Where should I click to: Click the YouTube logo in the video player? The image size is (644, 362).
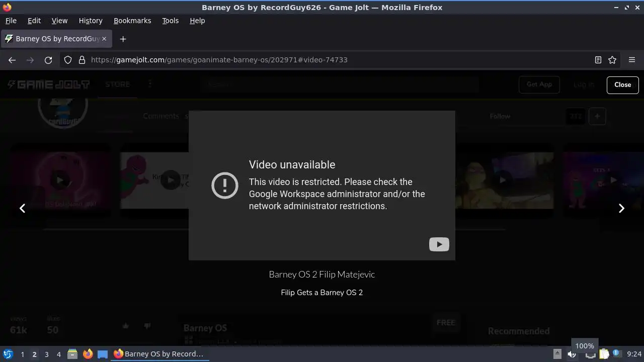pos(439,244)
